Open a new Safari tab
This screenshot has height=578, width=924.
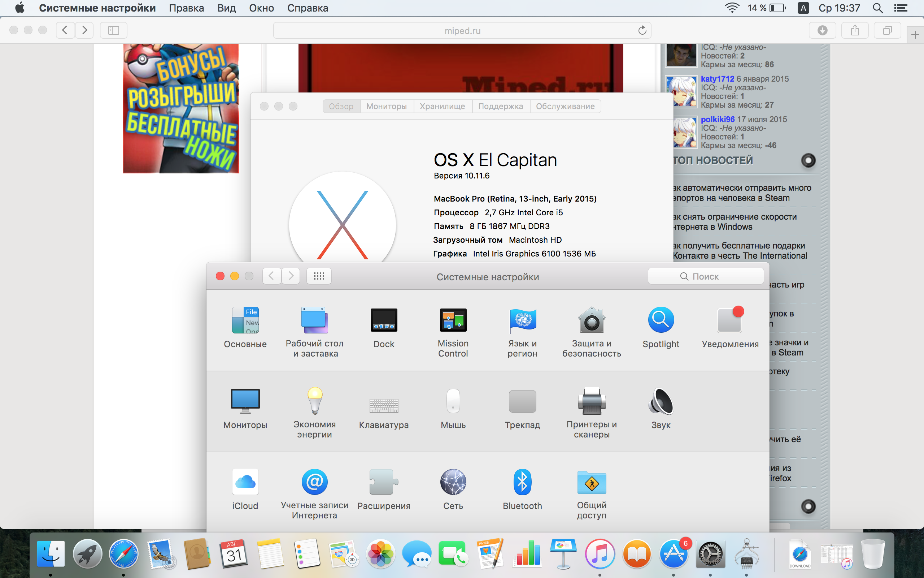click(915, 35)
